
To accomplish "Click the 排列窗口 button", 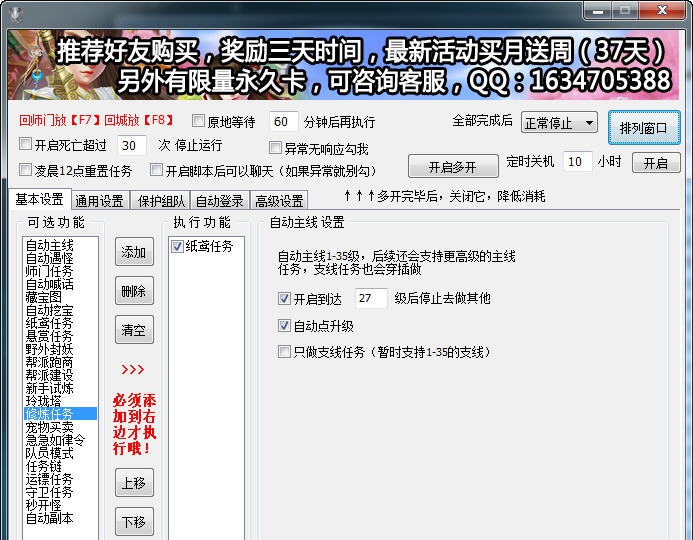I will tap(644, 128).
